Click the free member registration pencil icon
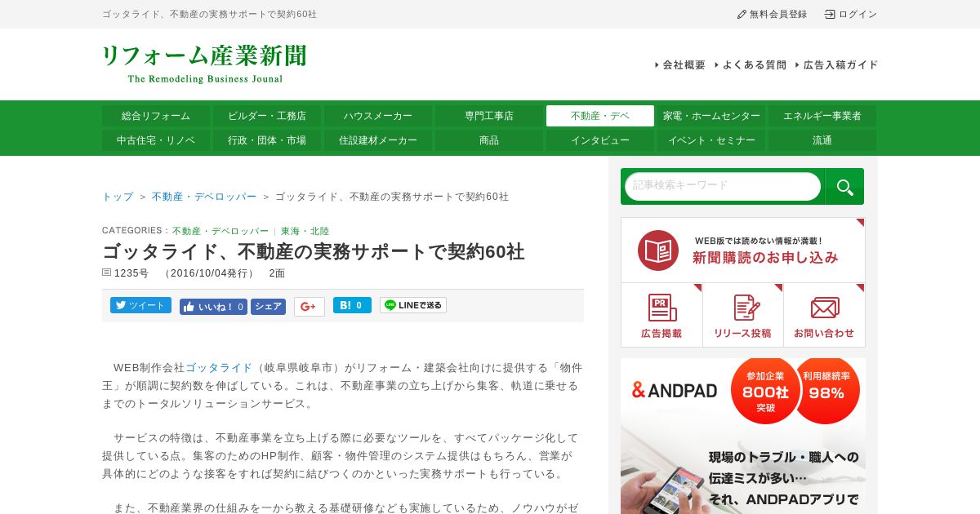Image resolution: width=980 pixels, height=514 pixels. (742, 15)
